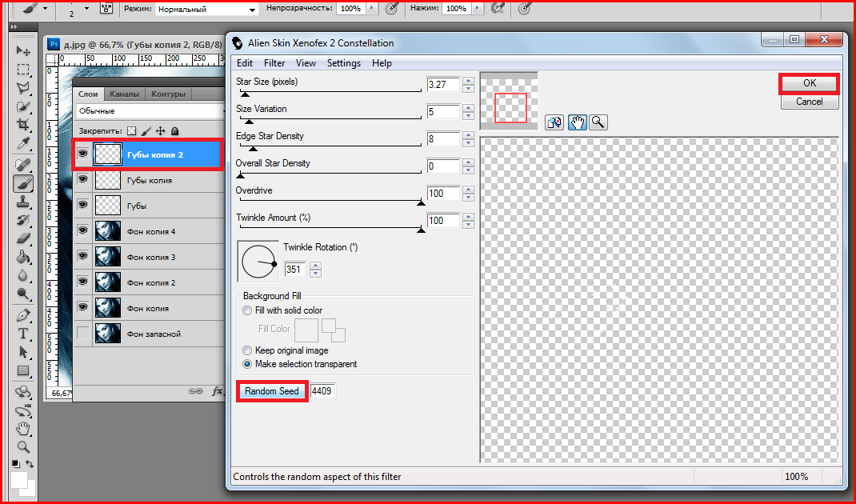Select the Blur tool
The height and width of the screenshot is (504, 856).
tap(23, 276)
